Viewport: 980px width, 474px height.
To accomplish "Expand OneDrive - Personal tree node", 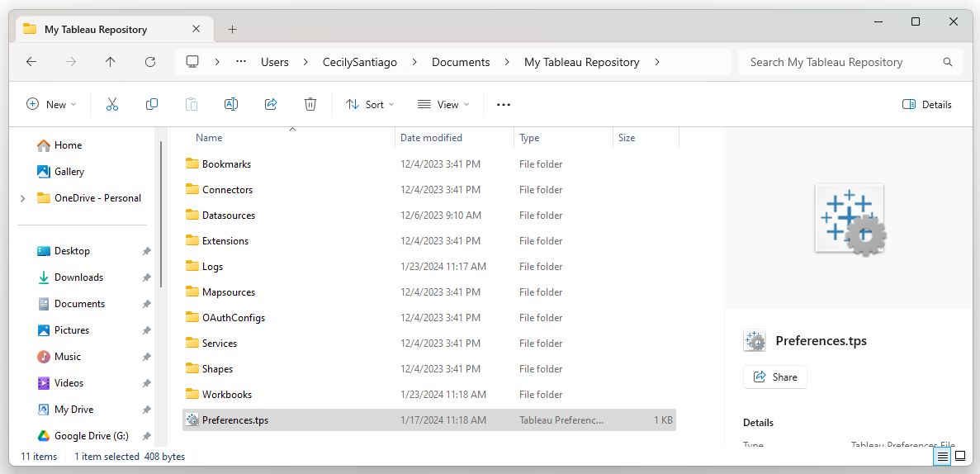I will pyautogui.click(x=23, y=198).
